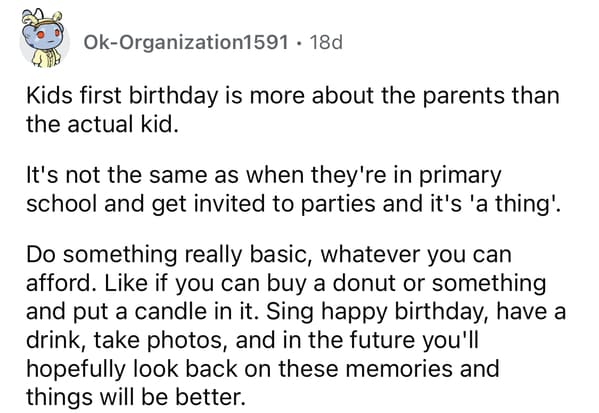The image size is (599, 413).
Task: Click the words 'primary' in second paragraph
Action: coord(460,177)
